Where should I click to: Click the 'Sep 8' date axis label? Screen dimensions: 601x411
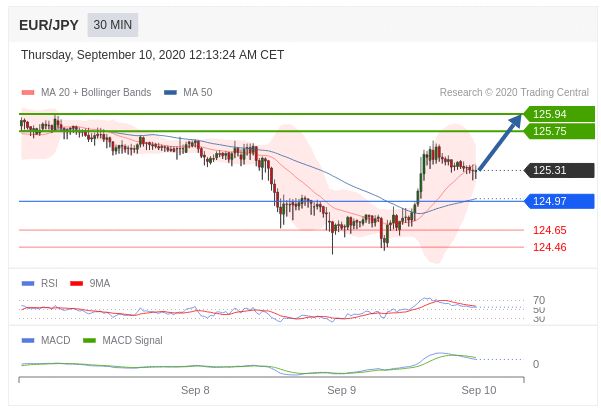coord(195,390)
